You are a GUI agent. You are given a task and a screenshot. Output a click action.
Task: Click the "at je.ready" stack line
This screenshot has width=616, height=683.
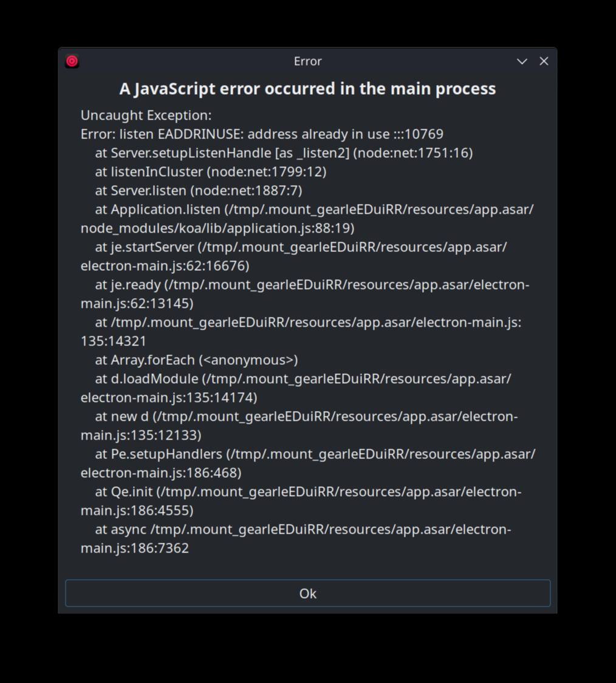point(312,285)
